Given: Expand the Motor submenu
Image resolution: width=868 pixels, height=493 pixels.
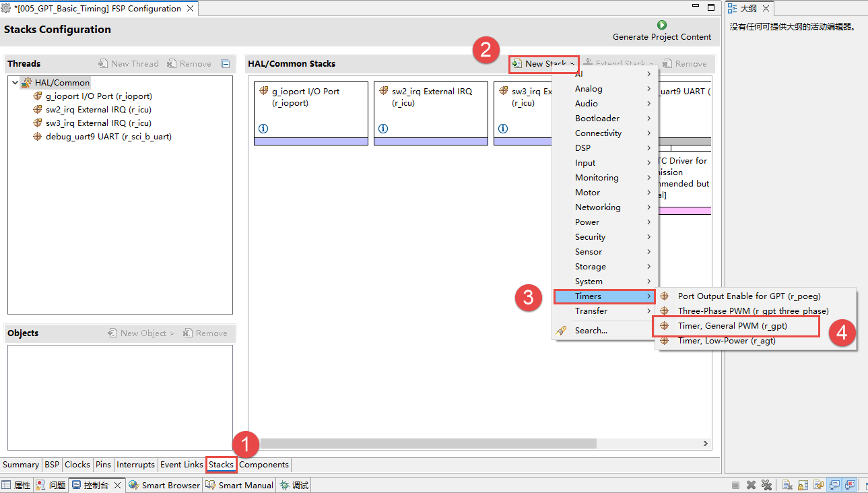Looking at the screenshot, I should pos(605,193).
